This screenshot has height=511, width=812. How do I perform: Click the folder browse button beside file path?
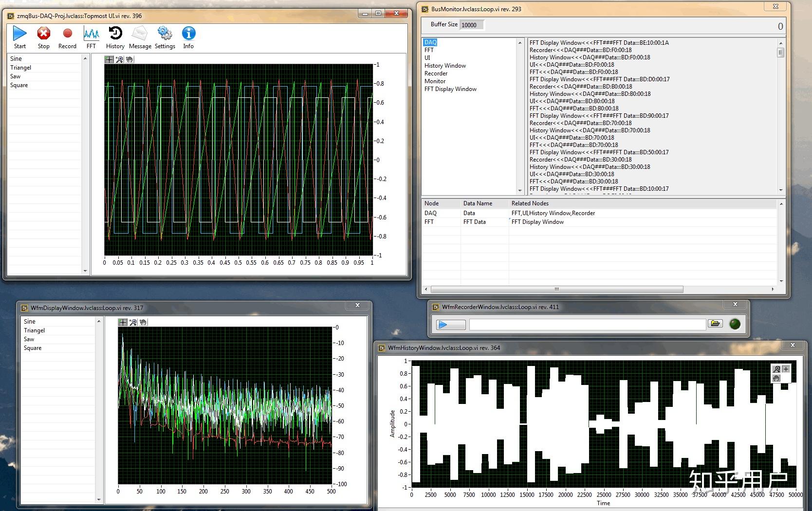(x=715, y=324)
